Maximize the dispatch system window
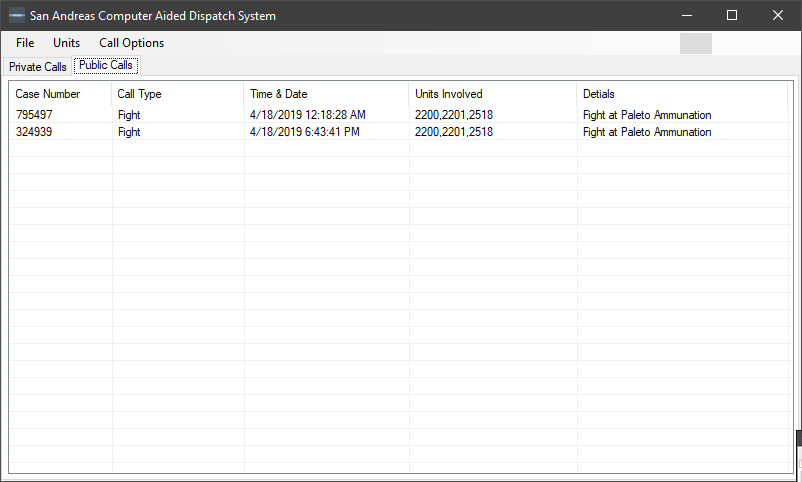The height and width of the screenshot is (482, 802). tap(732, 16)
